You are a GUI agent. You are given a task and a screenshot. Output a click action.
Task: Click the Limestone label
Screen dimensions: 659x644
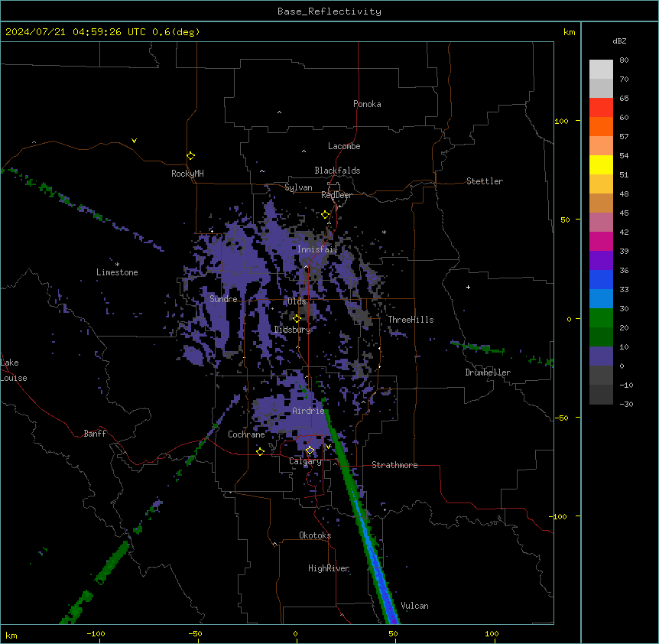click(x=117, y=272)
